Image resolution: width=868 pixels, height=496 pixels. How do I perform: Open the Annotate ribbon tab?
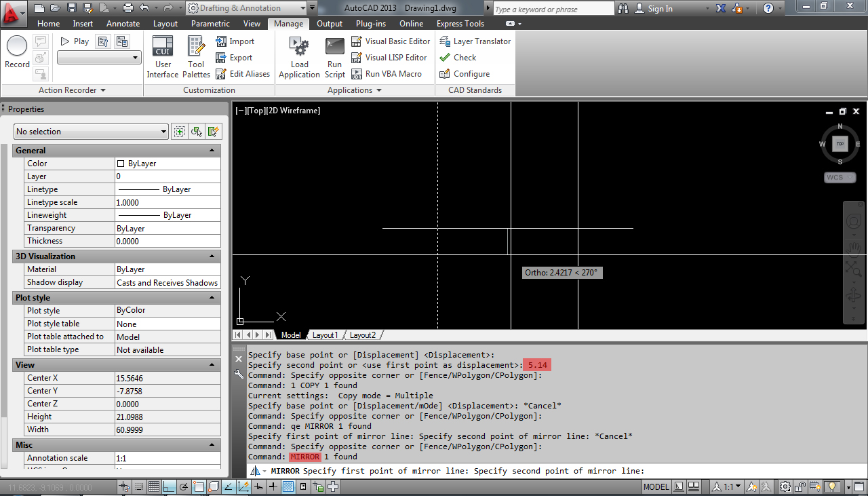[x=123, y=24]
